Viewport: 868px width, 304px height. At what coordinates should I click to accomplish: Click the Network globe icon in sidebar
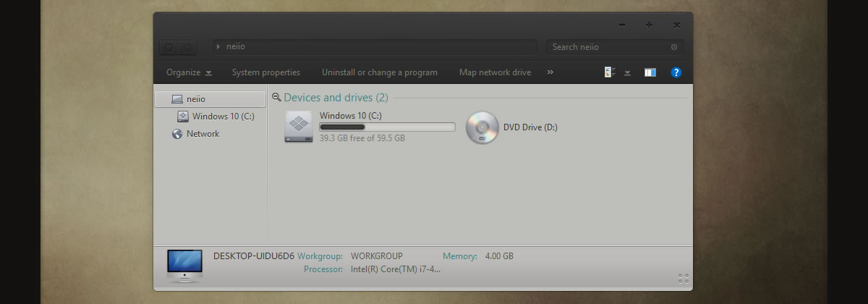[x=177, y=134]
